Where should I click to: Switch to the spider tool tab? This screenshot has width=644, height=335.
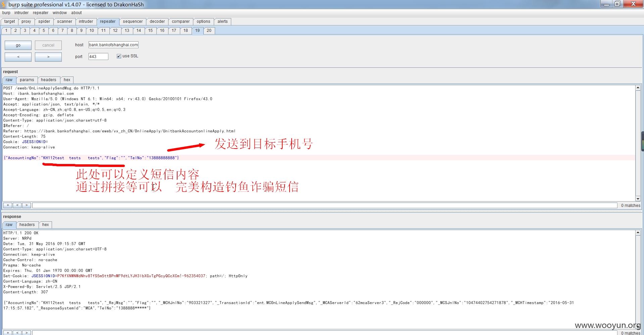coord(44,21)
